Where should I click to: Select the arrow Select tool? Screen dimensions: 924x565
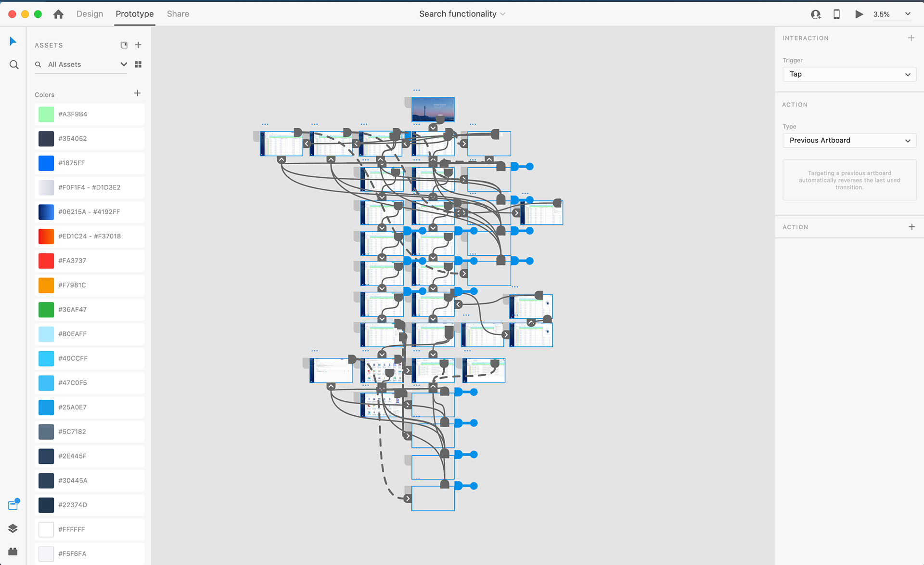point(13,41)
